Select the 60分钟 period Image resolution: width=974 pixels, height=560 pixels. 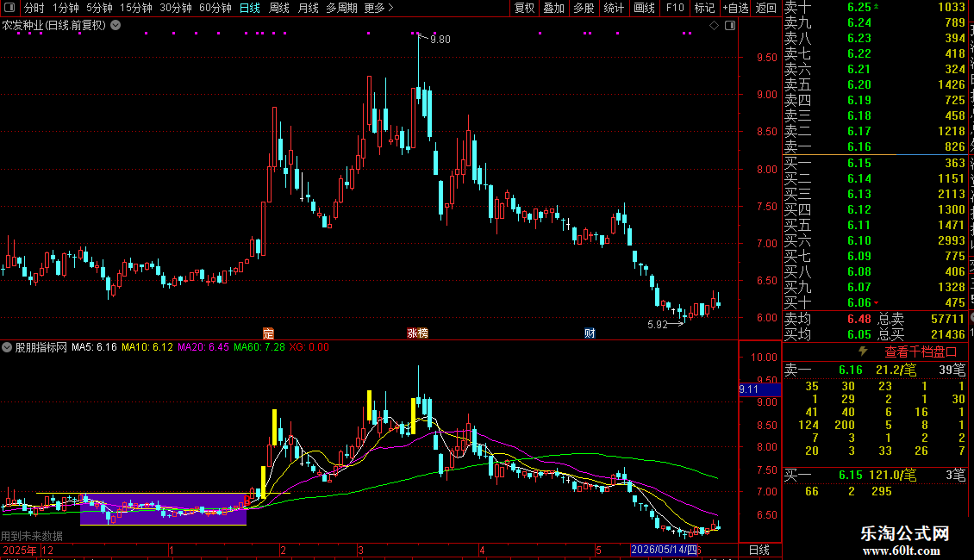pyautogui.click(x=215, y=8)
